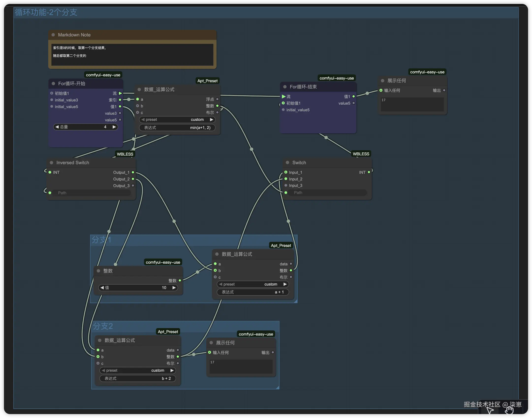Click the Output_3 port on Inversed Switch
The image size is (532, 418).
coord(133,186)
